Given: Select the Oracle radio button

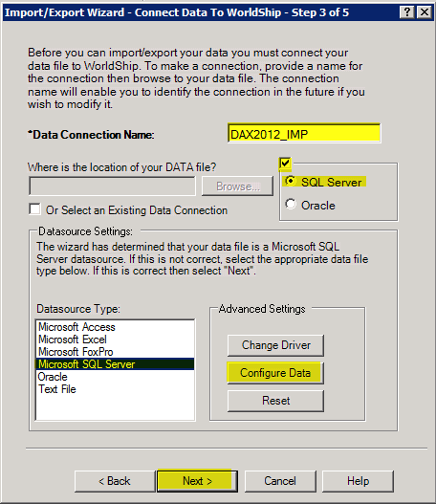Looking at the screenshot, I should point(291,204).
